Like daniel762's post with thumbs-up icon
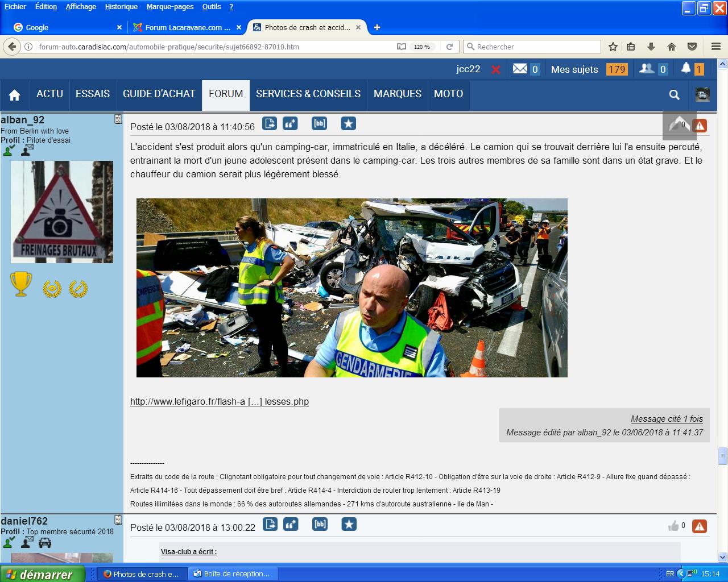The width and height of the screenshot is (728, 582). (x=673, y=526)
